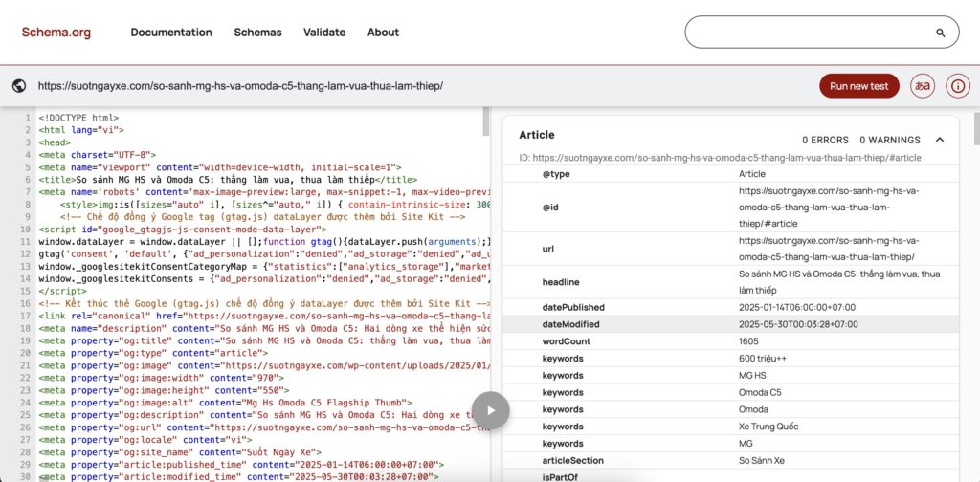Image resolution: width=980 pixels, height=482 pixels.
Task: Click the Run new test button
Action: [x=859, y=86]
